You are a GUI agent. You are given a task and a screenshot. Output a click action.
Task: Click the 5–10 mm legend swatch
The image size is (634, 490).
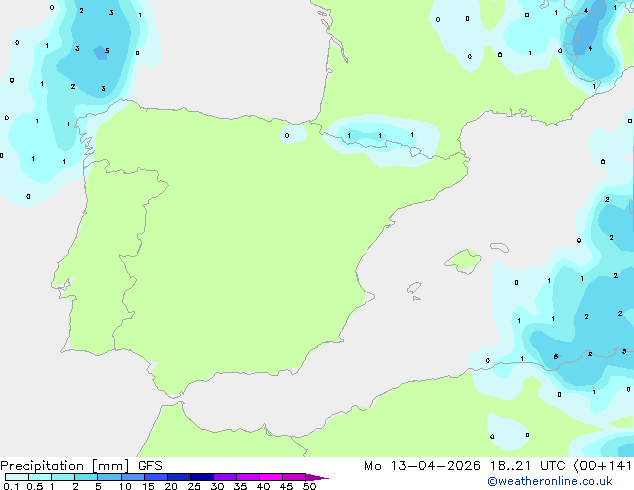click(109, 477)
